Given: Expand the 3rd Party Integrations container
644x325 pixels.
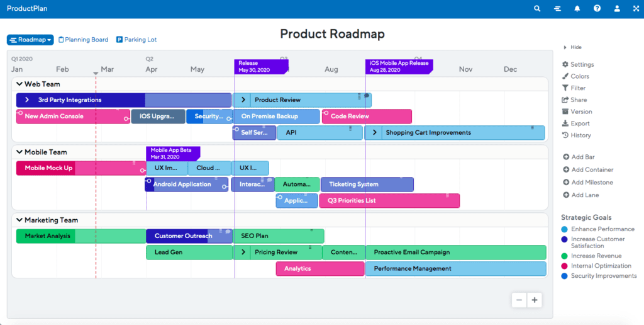Looking at the screenshot, I should (x=26, y=100).
